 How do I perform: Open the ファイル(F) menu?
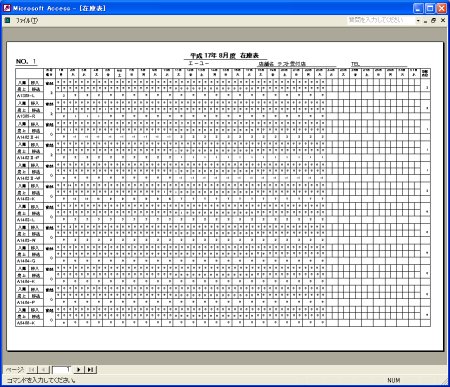point(27,21)
